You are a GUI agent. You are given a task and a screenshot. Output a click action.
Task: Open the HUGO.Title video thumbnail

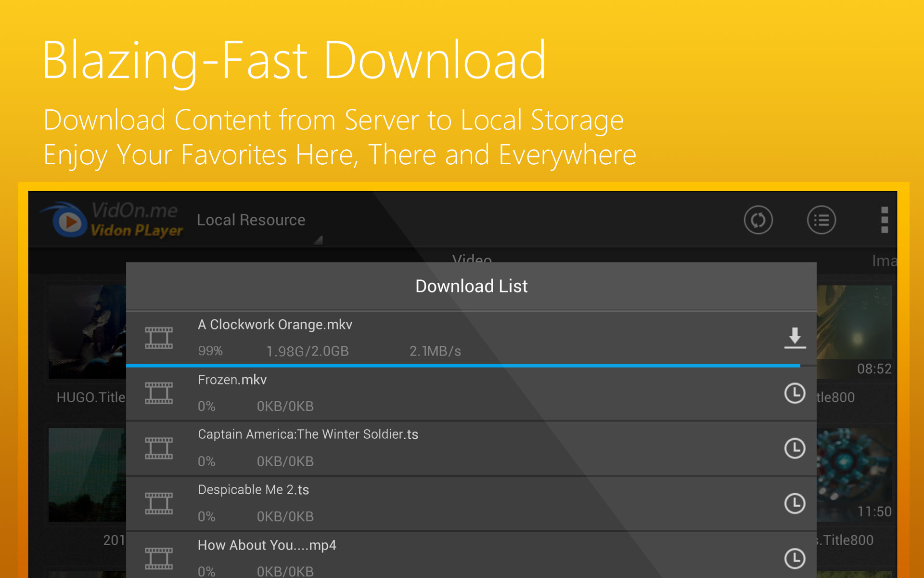click(x=87, y=331)
